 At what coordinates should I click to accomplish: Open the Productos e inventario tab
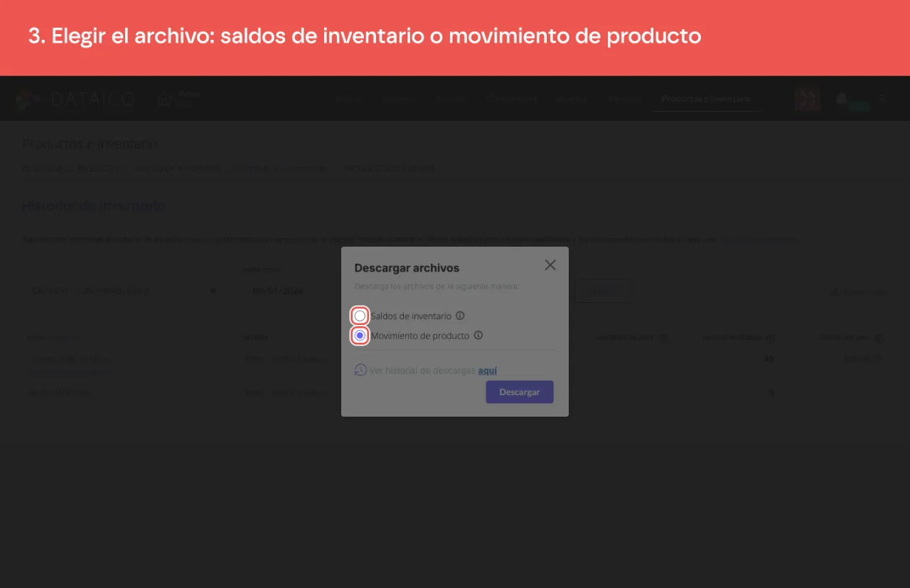pyautogui.click(x=706, y=99)
